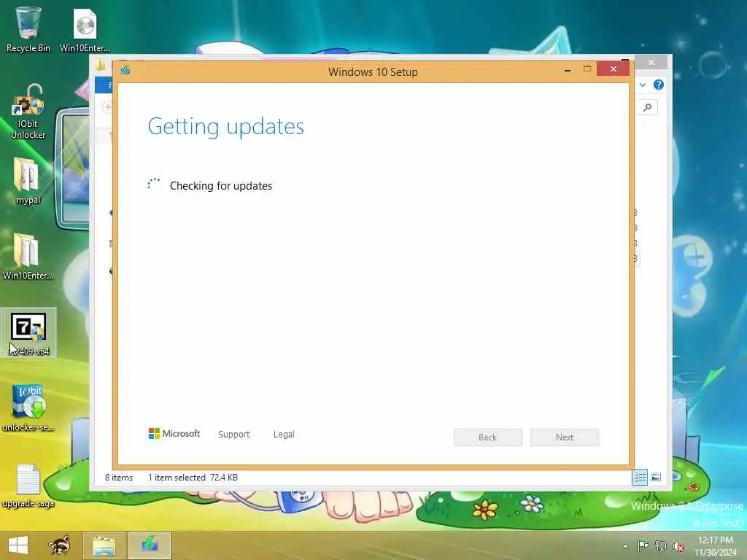
Task: Open the Recycle Bin desktop icon
Action: [28, 28]
